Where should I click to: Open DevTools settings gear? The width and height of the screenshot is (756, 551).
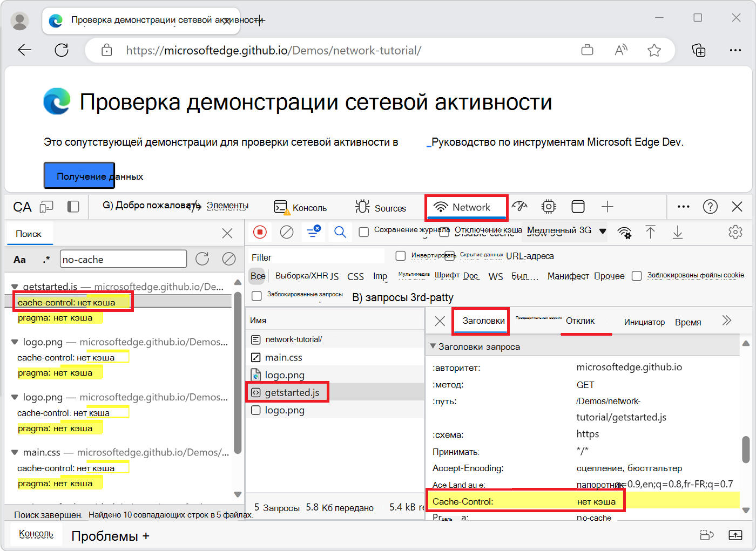pos(735,232)
